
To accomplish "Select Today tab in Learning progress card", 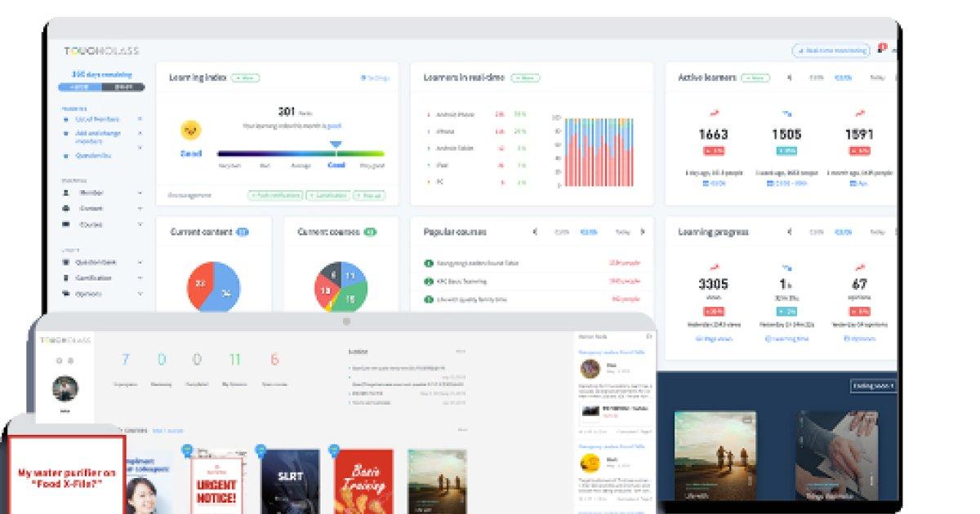I will tap(877, 232).
